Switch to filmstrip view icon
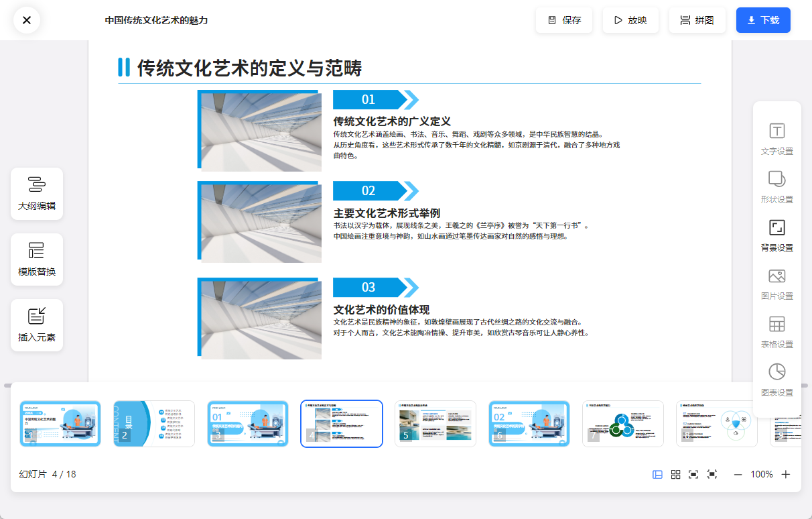Screen dimensions: 812x519 (x=658, y=474)
